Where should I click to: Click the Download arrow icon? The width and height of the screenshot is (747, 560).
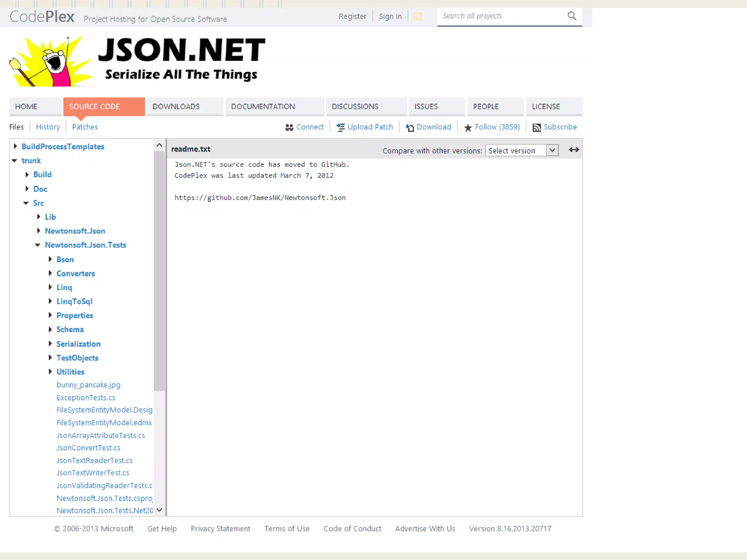click(x=410, y=127)
